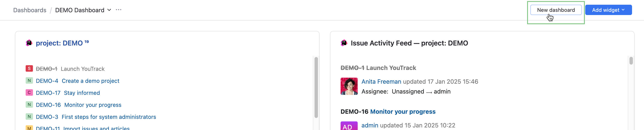Go to the Dashboards breadcrumb
Viewport: 644px width, 130px height.
coord(30,10)
